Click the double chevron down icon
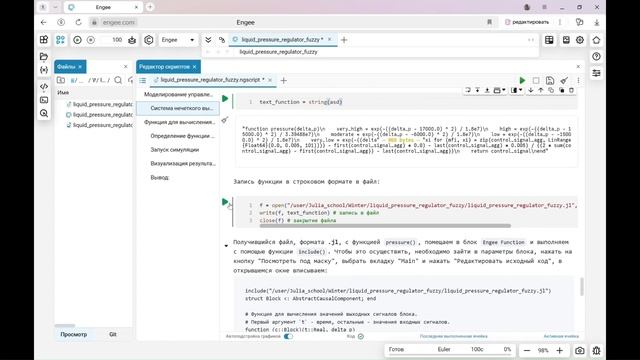This screenshot has height=360, width=640. (208, 40)
